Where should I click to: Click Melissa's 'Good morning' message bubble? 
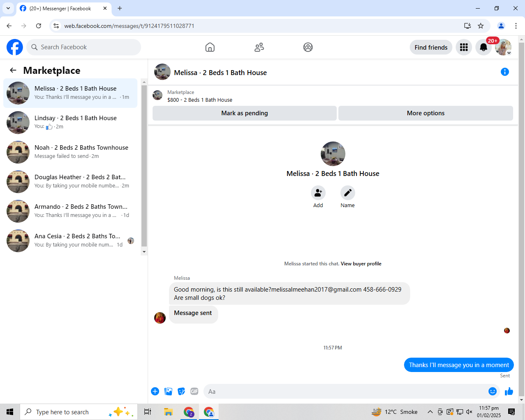[290, 294]
